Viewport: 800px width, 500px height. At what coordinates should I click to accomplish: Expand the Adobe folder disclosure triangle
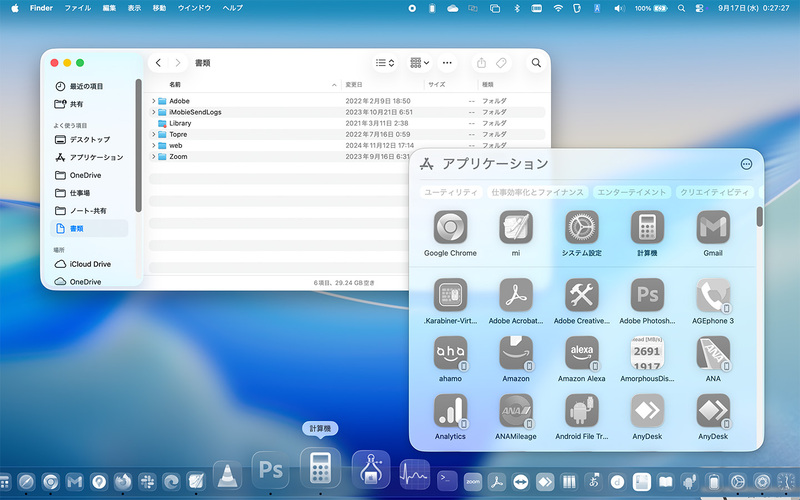154,101
